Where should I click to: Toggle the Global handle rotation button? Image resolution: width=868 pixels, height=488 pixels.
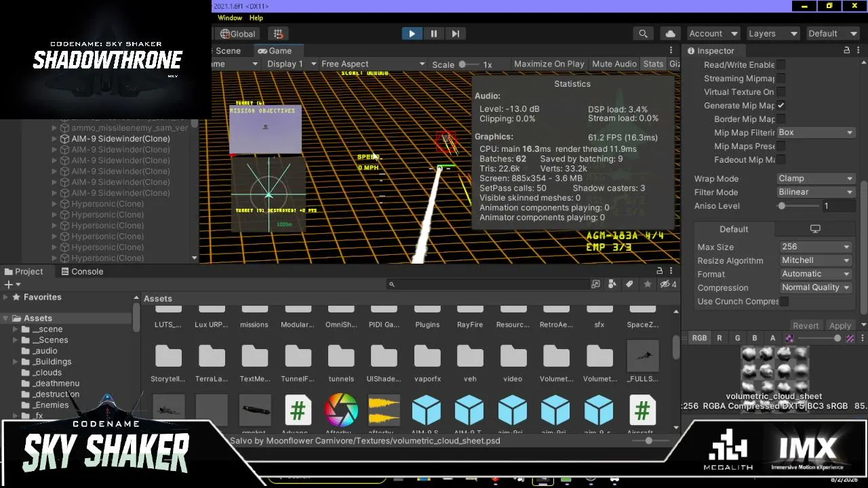238,33
